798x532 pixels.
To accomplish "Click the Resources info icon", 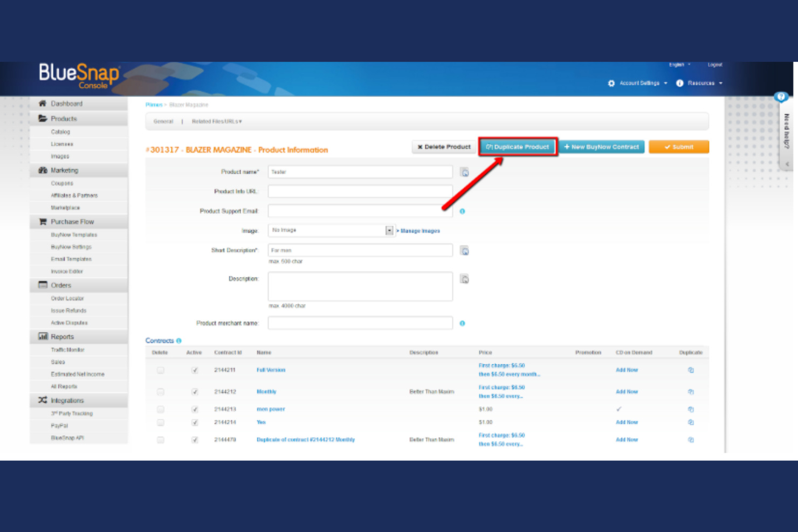I will (x=680, y=83).
